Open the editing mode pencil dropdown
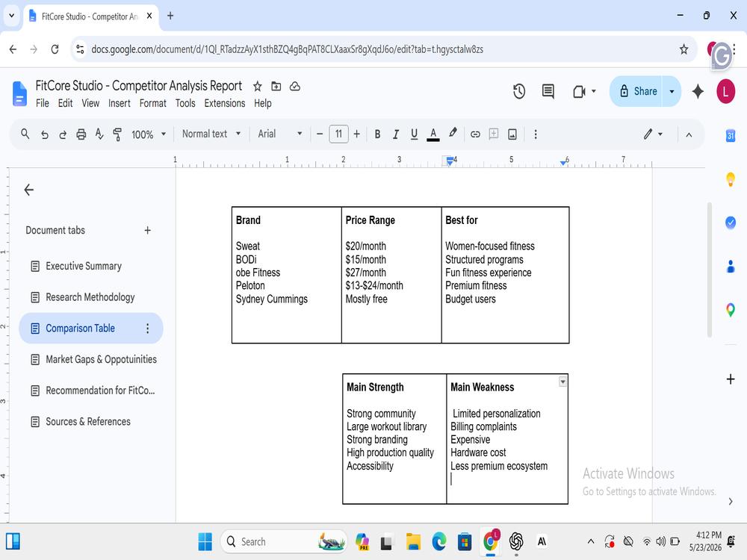 point(653,134)
